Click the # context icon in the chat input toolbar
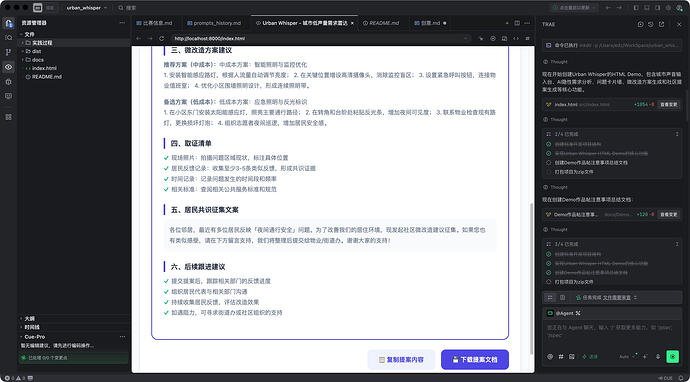The height and width of the screenshot is (382, 690). (x=561, y=356)
